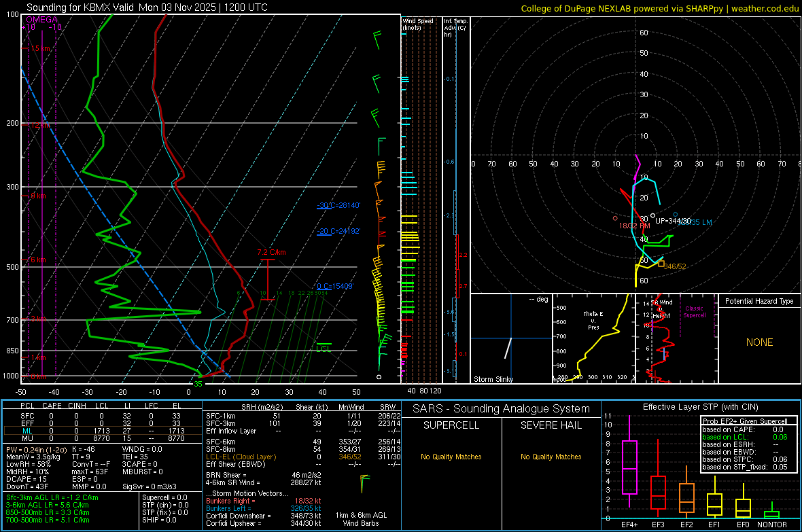Select the ML parcel row
This screenshot has width=802, height=532.
[102, 431]
